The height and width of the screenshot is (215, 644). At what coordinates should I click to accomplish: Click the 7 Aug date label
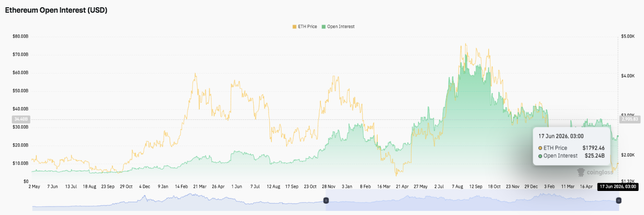tap(457, 186)
